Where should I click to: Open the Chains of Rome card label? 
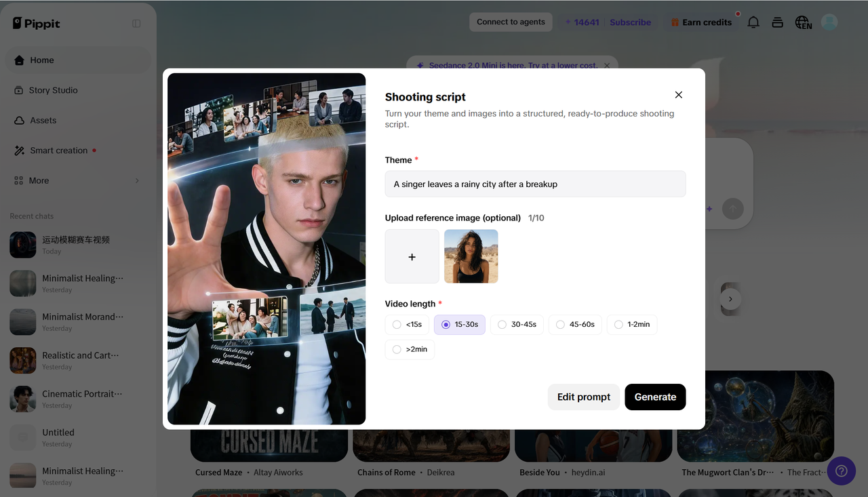[387, 473]
